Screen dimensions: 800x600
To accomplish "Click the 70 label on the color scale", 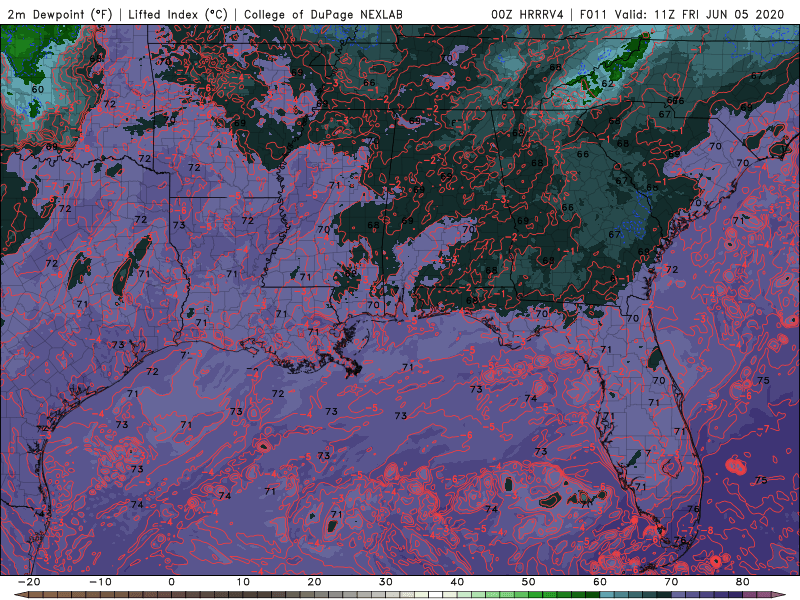I will coord(671,582).
